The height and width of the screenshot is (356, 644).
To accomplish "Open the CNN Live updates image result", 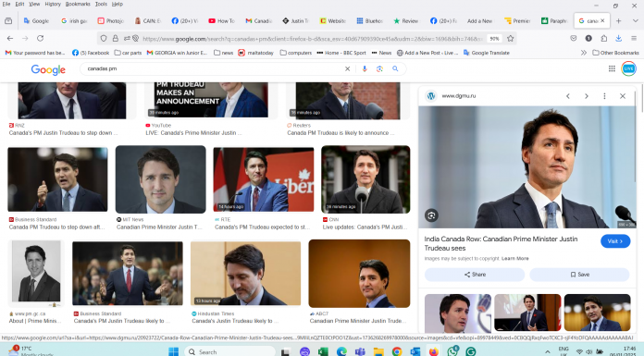I will [365, 179].
